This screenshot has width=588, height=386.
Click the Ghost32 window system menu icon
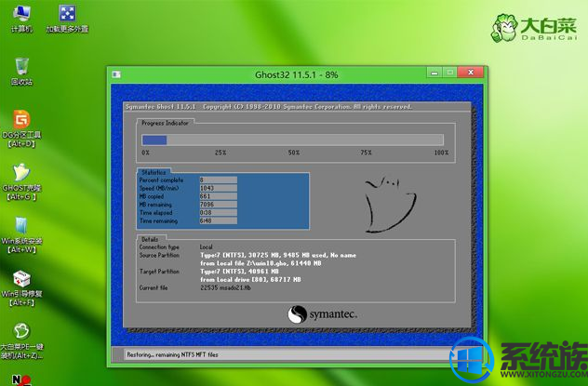tap(116, 74)
